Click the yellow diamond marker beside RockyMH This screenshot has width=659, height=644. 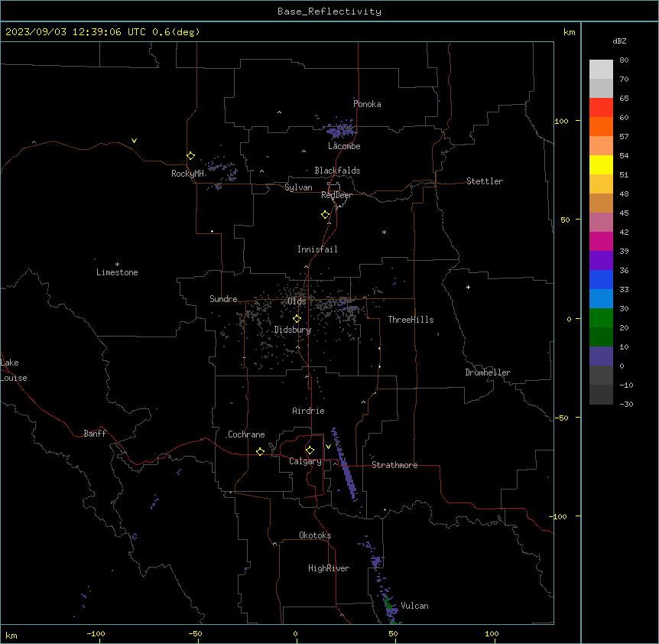coord(190,156)
